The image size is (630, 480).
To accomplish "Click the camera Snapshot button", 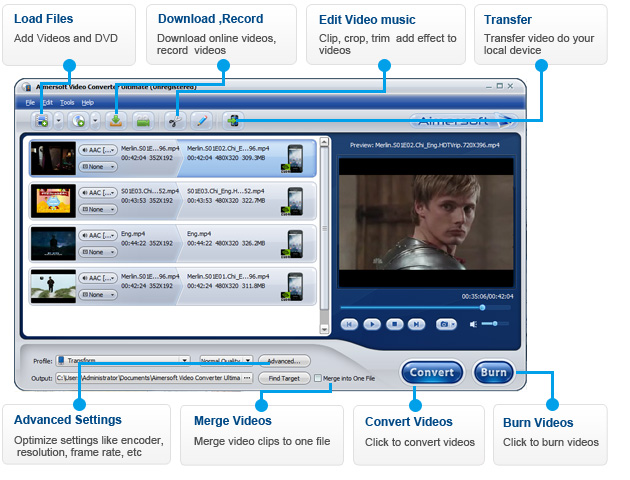I will (x=446, y=324).
